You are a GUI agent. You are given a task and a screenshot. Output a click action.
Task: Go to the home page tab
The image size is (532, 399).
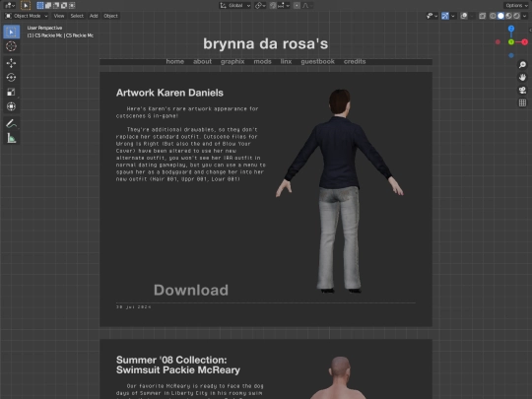tap(175, 61)
